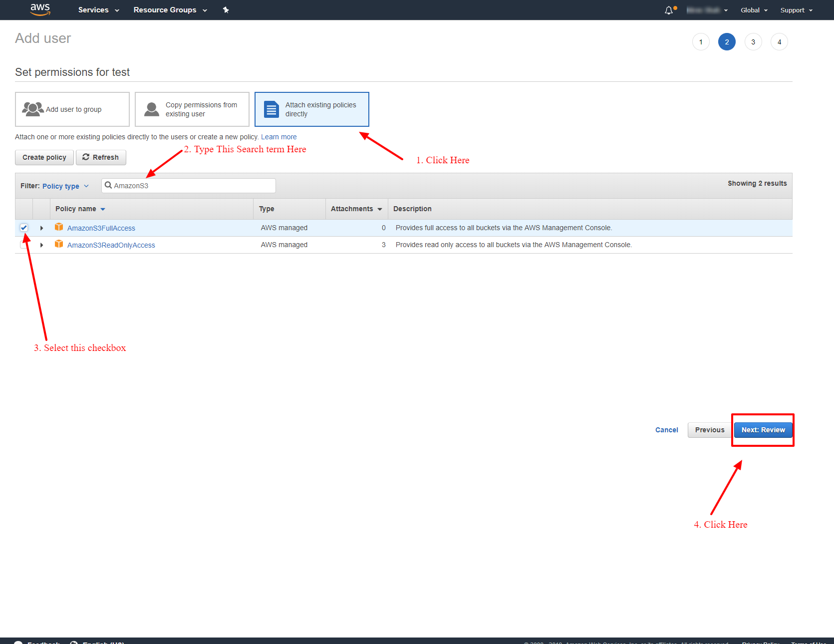The image size is (834, 644).
Task: Open the Learn more link
Action: tap(279, 137)
